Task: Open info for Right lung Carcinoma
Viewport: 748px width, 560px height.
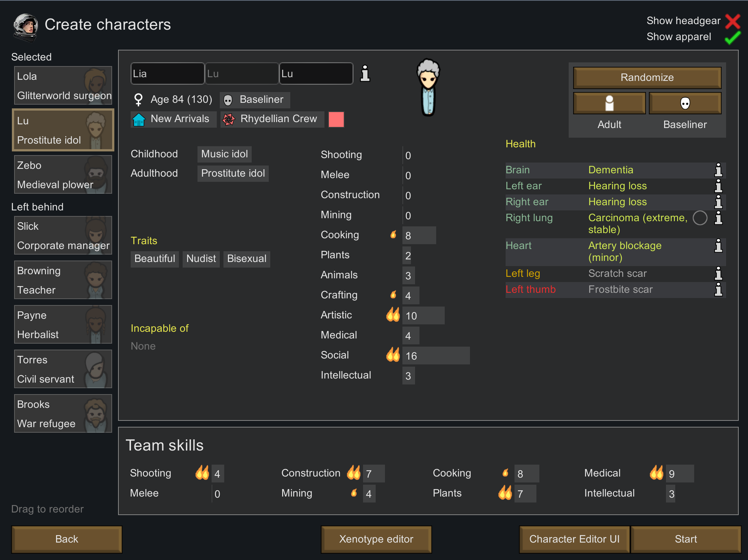Action: [x=718, y=218]
